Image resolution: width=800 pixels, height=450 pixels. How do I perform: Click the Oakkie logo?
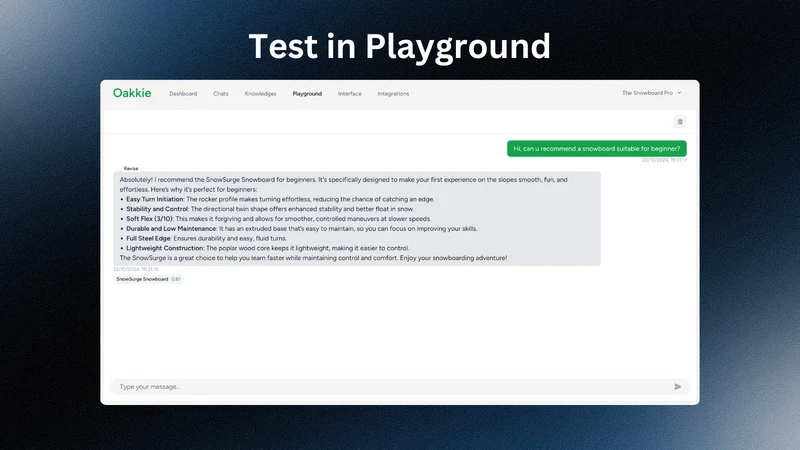coord(132,93)
